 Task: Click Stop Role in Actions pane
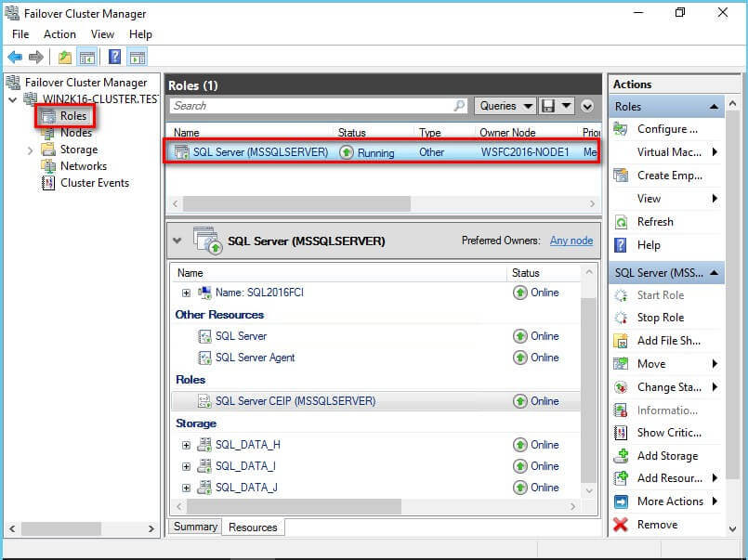pyautogui.click(x=662, y=318)
